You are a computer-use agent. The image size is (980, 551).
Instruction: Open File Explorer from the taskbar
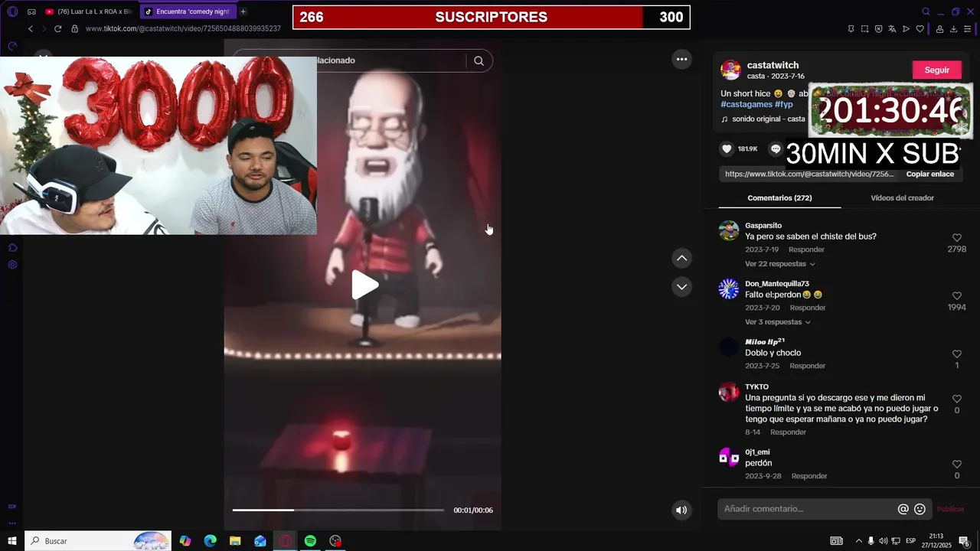pos(235,541)
